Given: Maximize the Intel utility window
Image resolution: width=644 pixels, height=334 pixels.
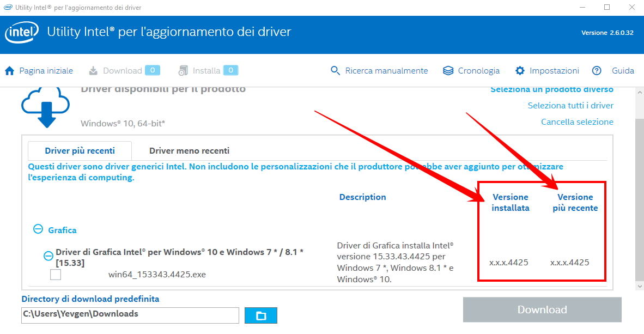Looking at the screenshot, I should (607, 8).
